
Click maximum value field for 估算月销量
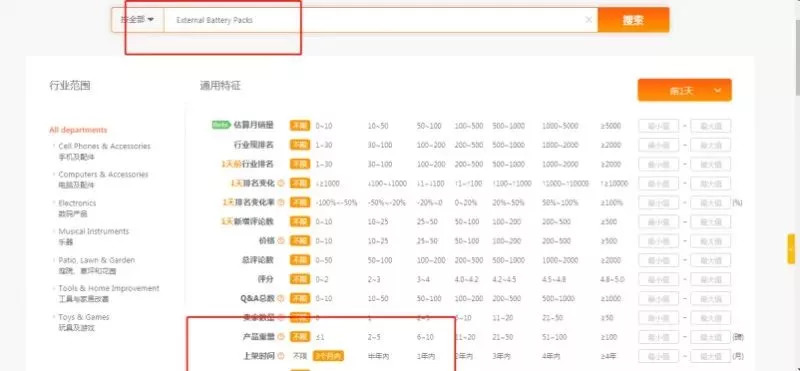coord(711,126)
